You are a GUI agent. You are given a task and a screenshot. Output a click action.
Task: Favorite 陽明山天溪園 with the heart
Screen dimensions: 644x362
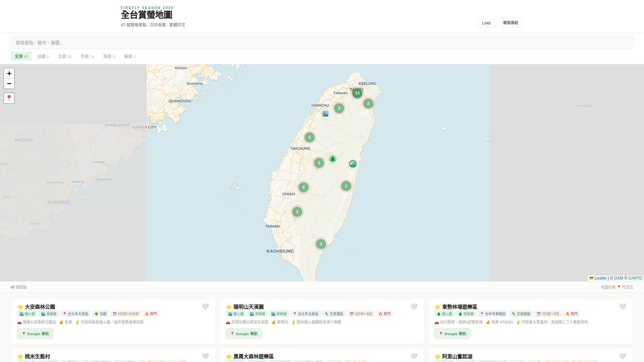point(414,307)
